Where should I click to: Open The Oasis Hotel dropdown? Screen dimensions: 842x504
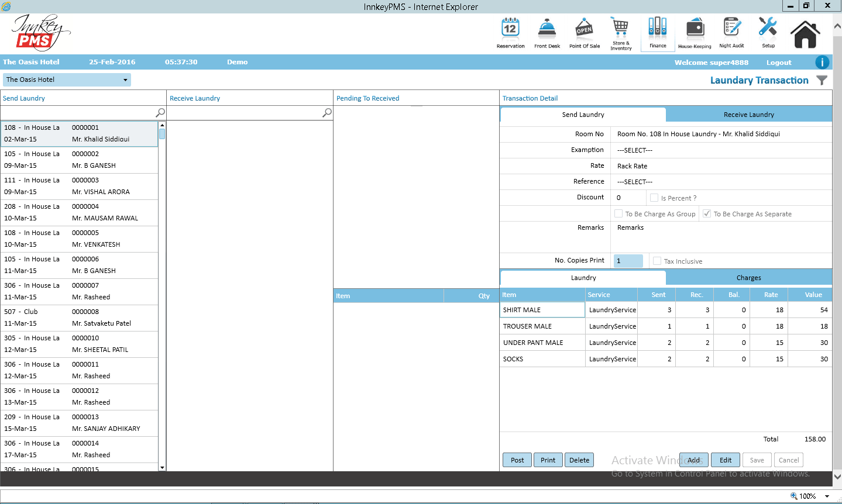(124, 80)
